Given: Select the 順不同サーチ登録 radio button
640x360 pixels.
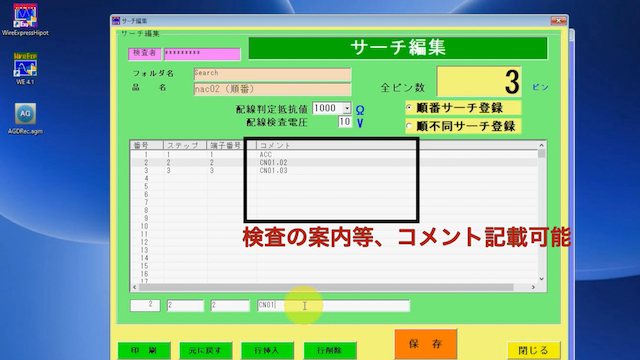Looking at the screenshot, I should pyautogui.click(x=409, y=126).
